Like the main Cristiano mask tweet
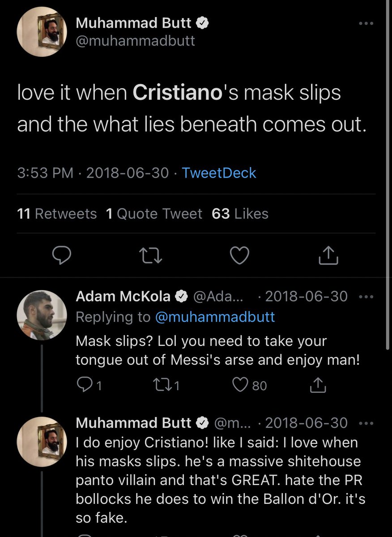The width and height of the screenshot is (392, 537). tap(239, 256)
